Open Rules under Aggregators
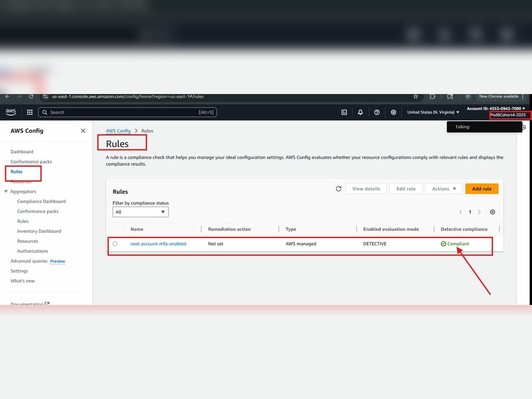This screenshot has width=532, height=399. [23, 221]
